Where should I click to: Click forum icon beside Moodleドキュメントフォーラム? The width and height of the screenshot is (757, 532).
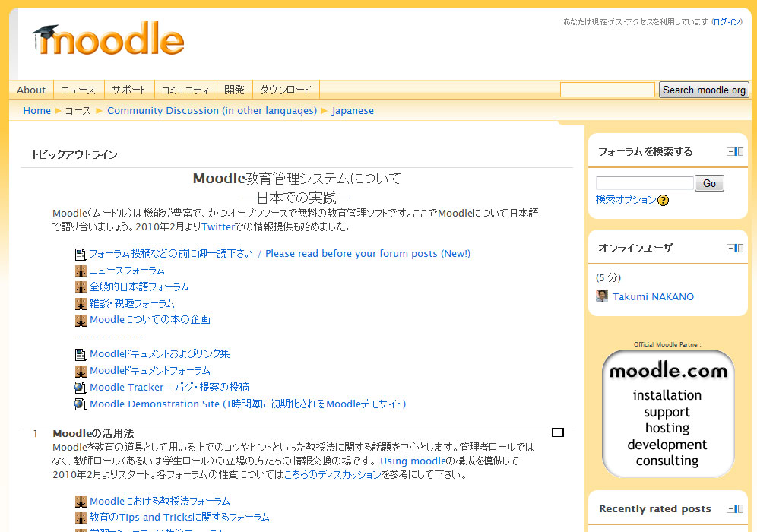81,371
